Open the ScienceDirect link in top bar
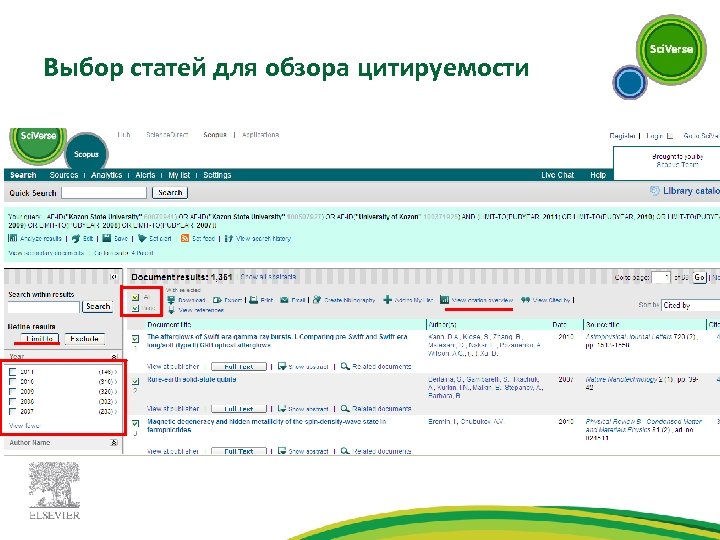This screenshot has height=540, width=720. coord(167,135)
